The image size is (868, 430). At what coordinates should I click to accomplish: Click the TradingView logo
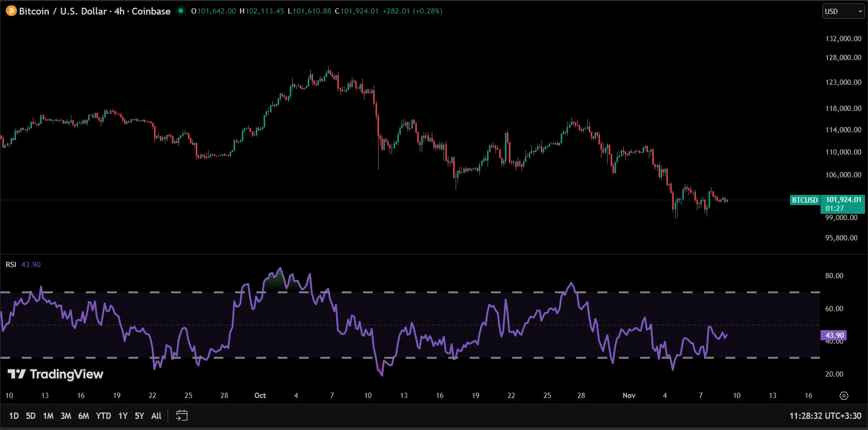pyautogui.click(x=56, y=374)
